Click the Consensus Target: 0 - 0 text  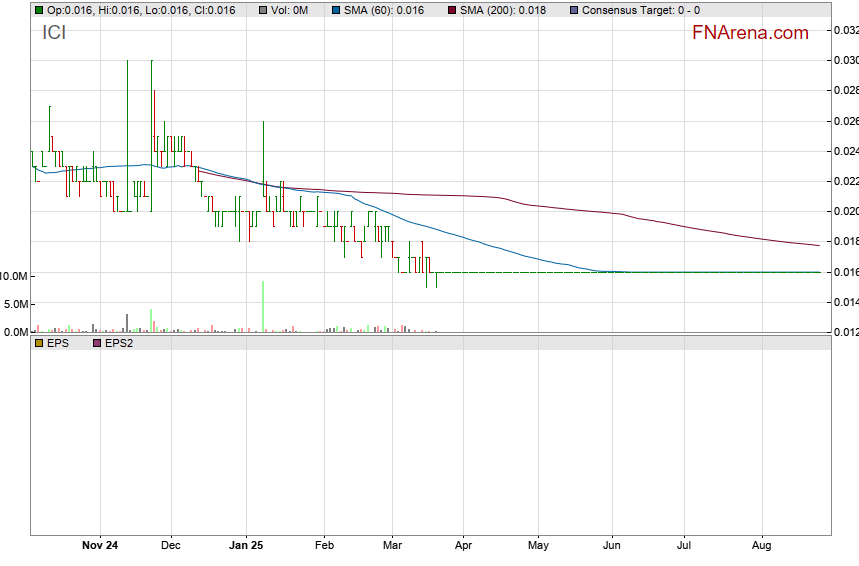pyautogui.click(x=640, y=10)
